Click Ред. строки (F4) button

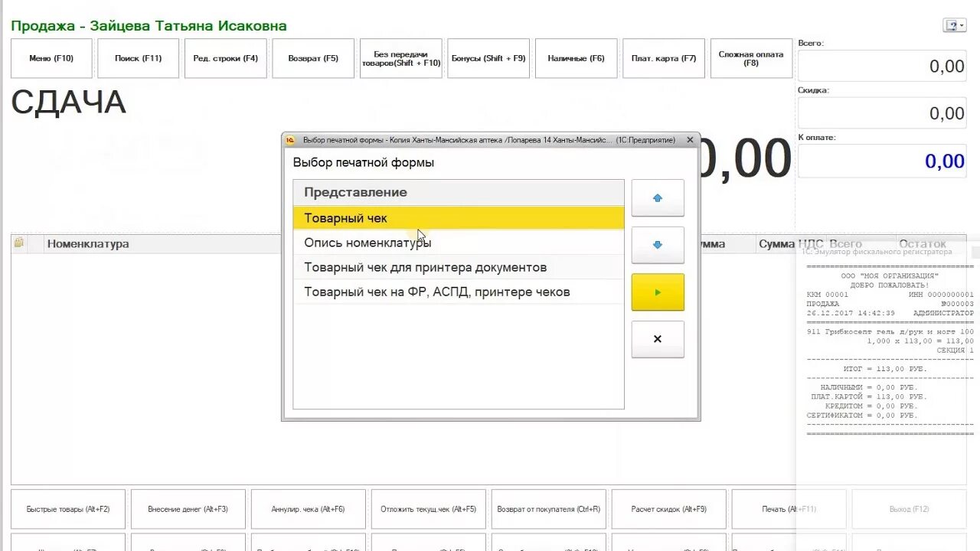click(x=226, y=58)
